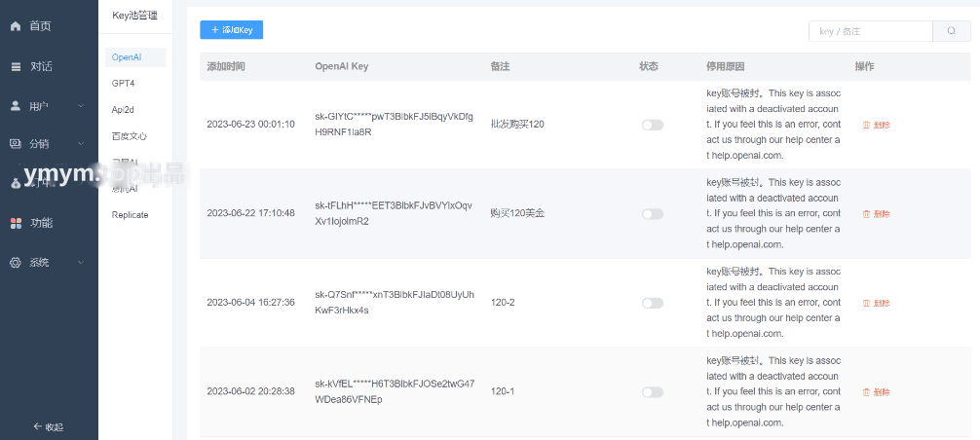Viewport: 980px width, 440px height.
Task: Click trash icon for the 批发购买120 row
Action: [866, 125]
